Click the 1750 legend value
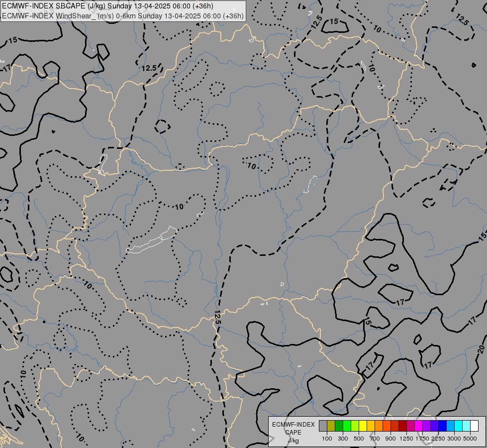Image resolution: width=487 pixels, height=448 pixels. coord(422,439)
